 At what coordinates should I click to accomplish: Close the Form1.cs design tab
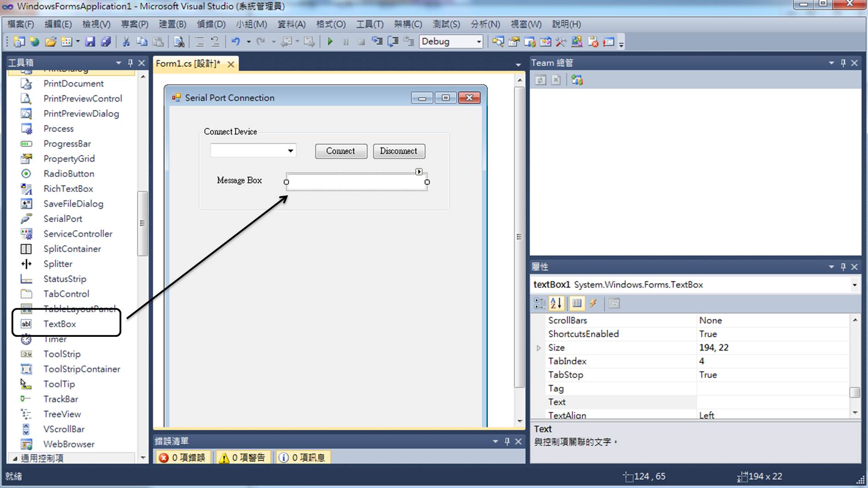coord(231,64)
